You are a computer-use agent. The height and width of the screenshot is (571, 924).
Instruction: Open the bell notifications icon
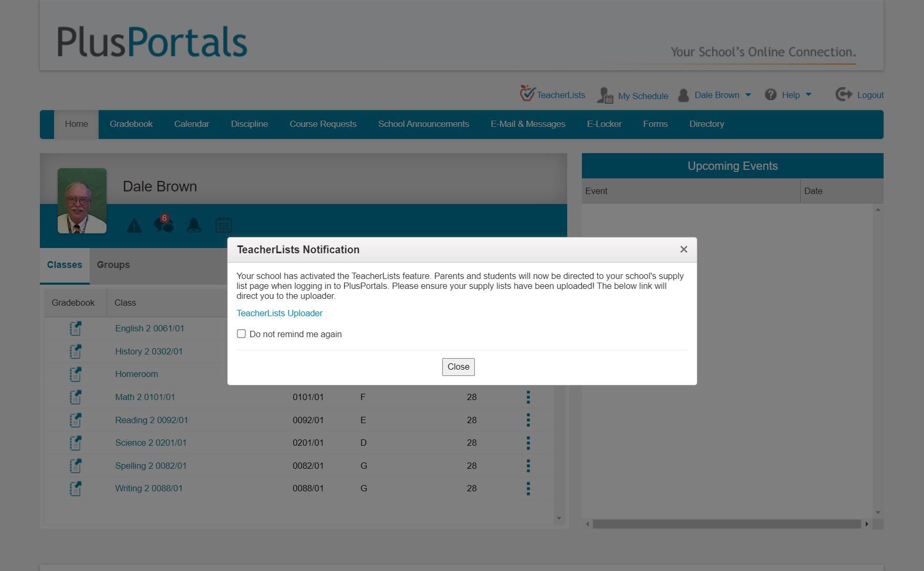pyautogui.click(x=194, y=225)
